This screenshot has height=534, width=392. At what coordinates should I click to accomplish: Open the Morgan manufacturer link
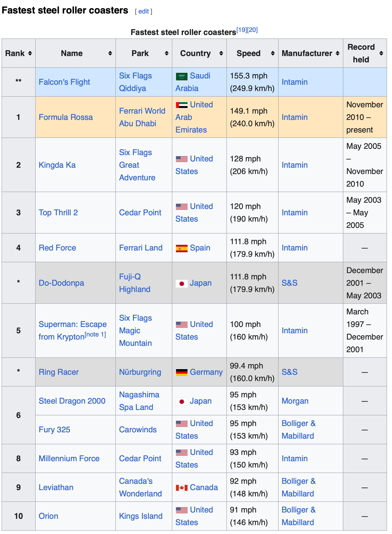click(x=295, y=401)
